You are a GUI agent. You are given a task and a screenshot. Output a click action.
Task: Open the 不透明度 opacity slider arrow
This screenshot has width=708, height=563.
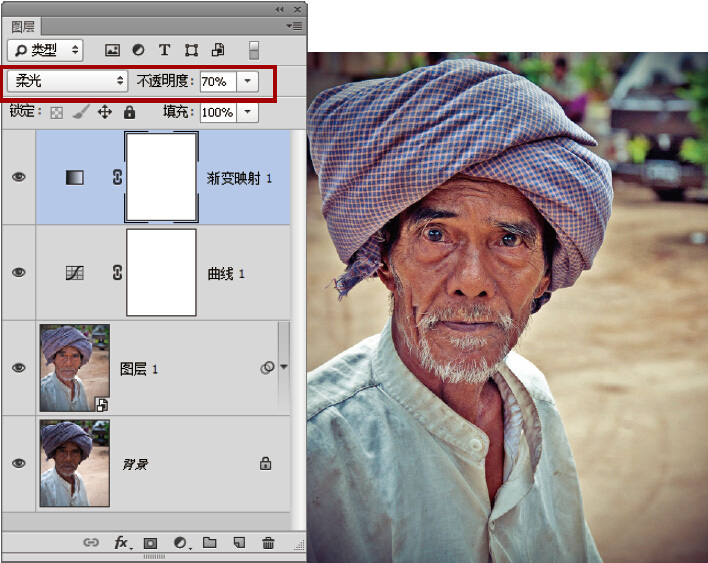click(249, 81)
